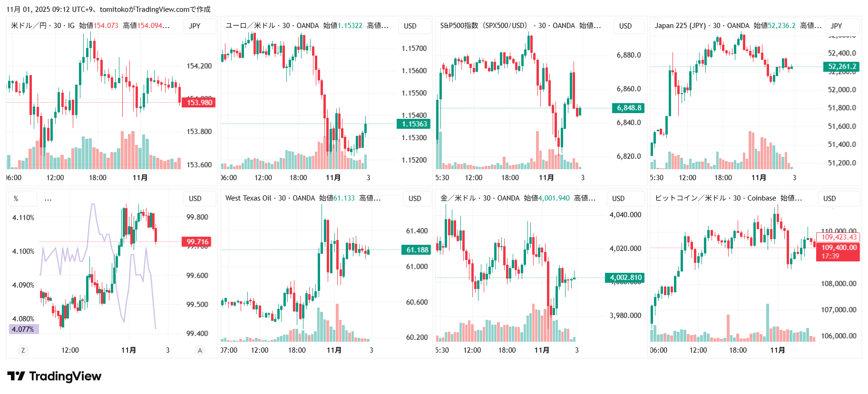
Task: Open the JPY currency dropdown on the Japan 225 chart
Action: pyautogui.click(x=836, y=26)
